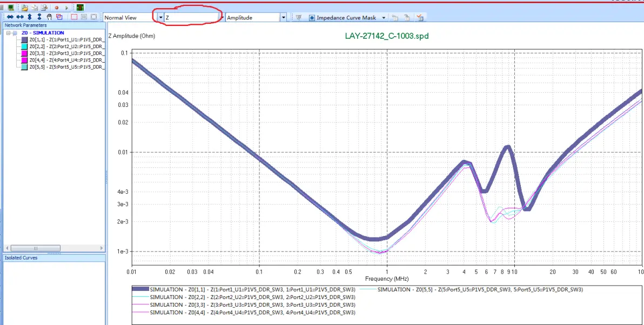Open the Amplitude dropdown arrow
The width and height of the screenshot is (644, 325).
(x=283, y=18)
